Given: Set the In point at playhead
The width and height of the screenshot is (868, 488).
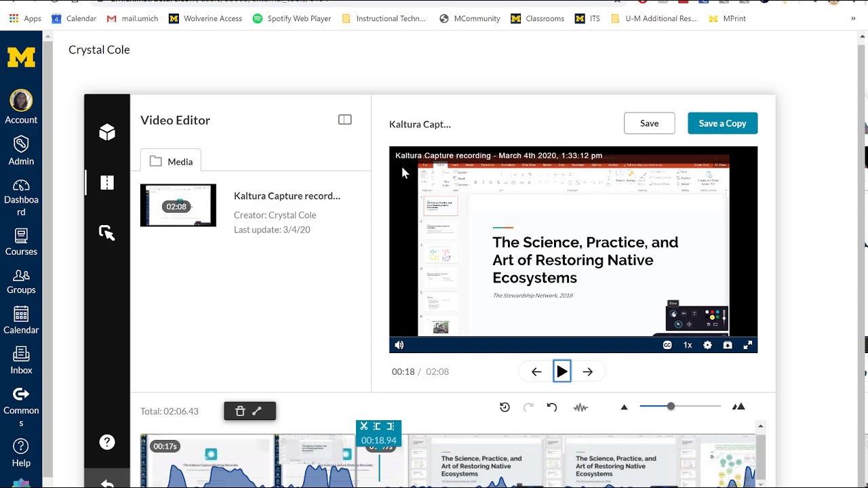Looking at the screenshot, I should pyautogui.click(x=377, y=426).
